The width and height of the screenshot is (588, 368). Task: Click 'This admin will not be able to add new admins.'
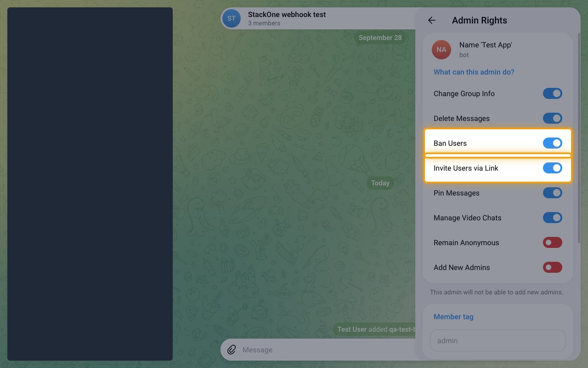tap(497, 292)
